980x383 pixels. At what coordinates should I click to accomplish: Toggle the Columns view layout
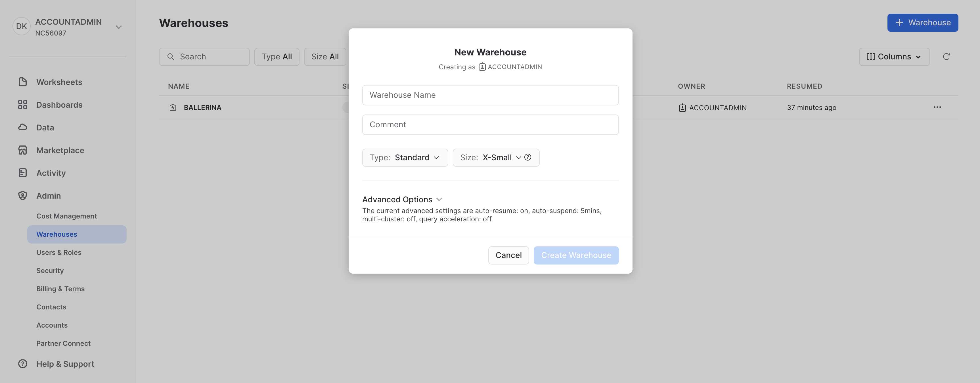894,56
